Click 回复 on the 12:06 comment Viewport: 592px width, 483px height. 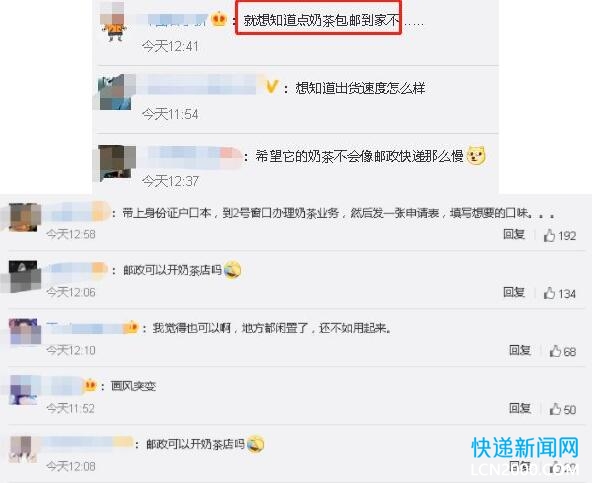(x=514, y=292)
